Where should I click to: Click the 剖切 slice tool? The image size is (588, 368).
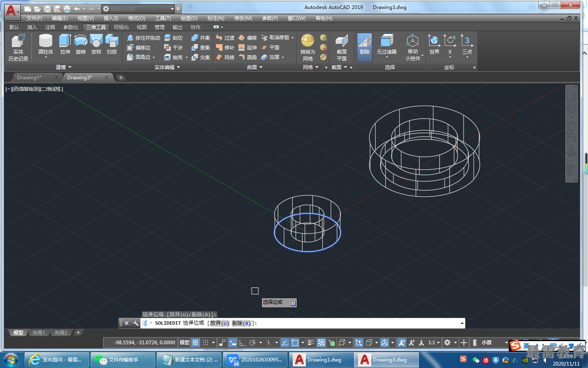click(174, 38)
